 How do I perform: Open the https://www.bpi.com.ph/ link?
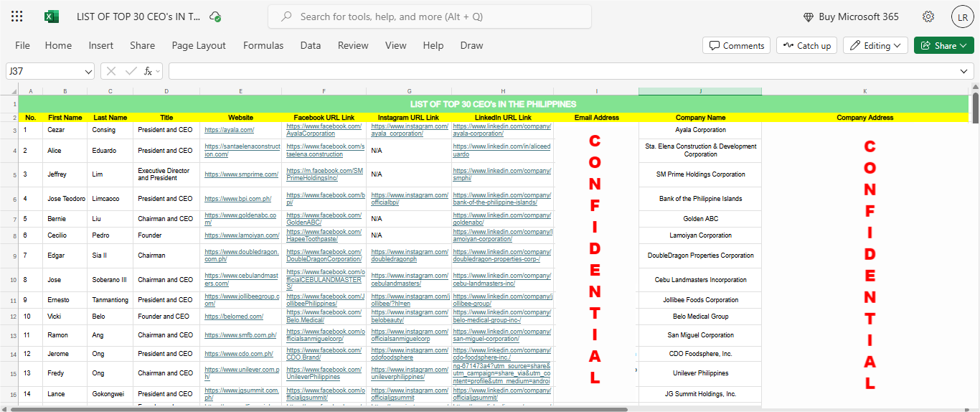coord(238,199)
